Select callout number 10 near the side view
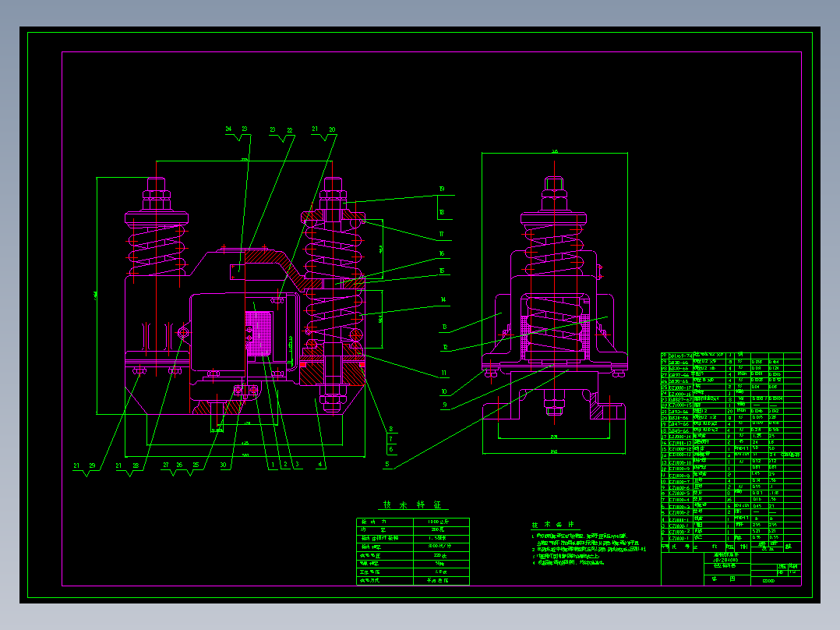 (x=443, y=392)
